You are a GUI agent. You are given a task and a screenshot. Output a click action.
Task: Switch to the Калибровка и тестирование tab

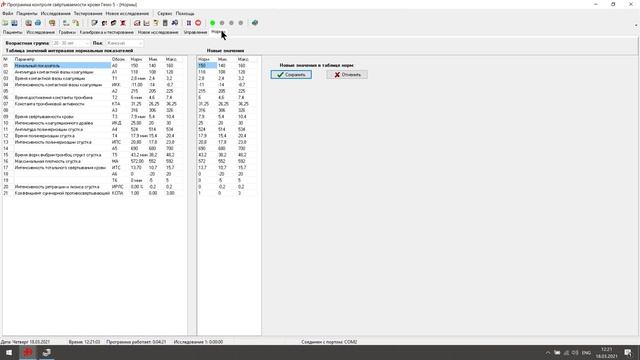point(107,32)
